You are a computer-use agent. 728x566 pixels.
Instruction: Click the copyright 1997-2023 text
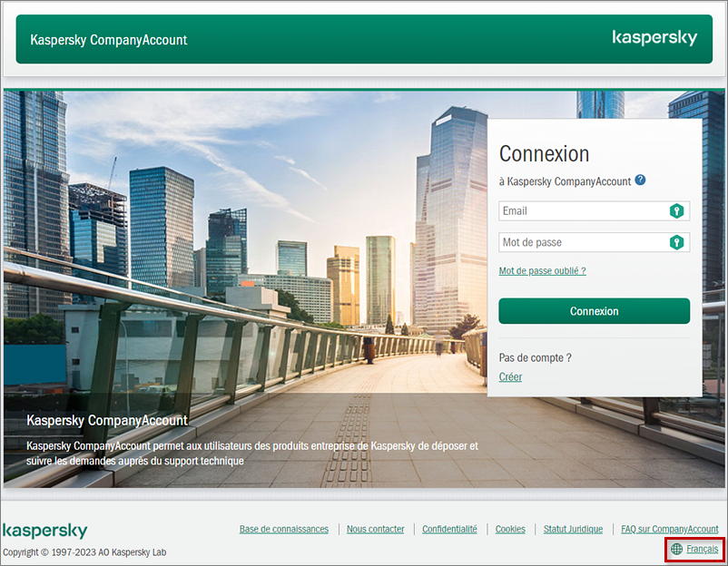click(84, 552)
